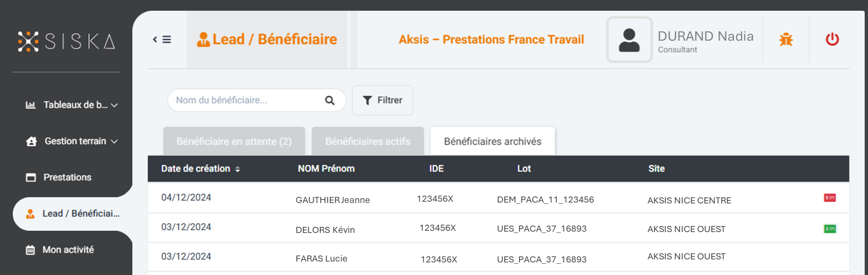
Task: Click the green payment icon for DELORS Kévin
Action: tap(830, 229)
